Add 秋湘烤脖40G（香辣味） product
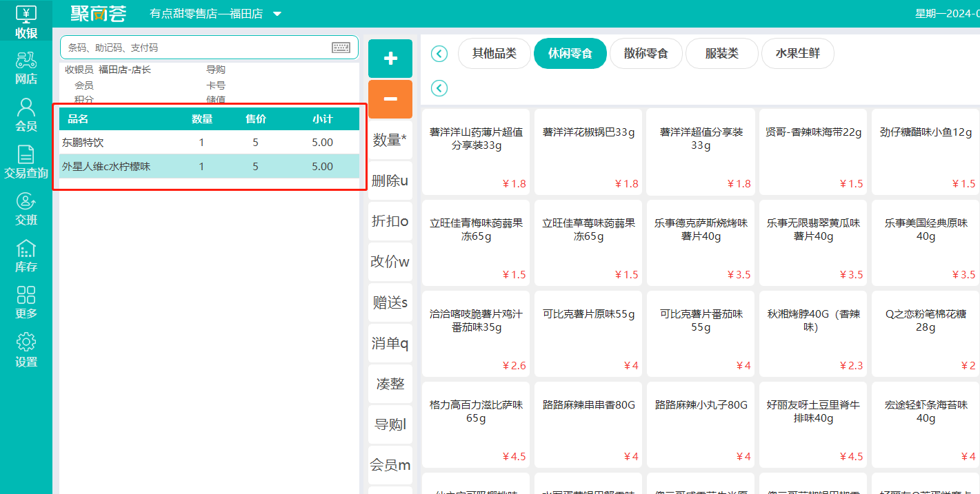Image resolution: width=980 pixels, height=494 pixels. coord(813,333)
